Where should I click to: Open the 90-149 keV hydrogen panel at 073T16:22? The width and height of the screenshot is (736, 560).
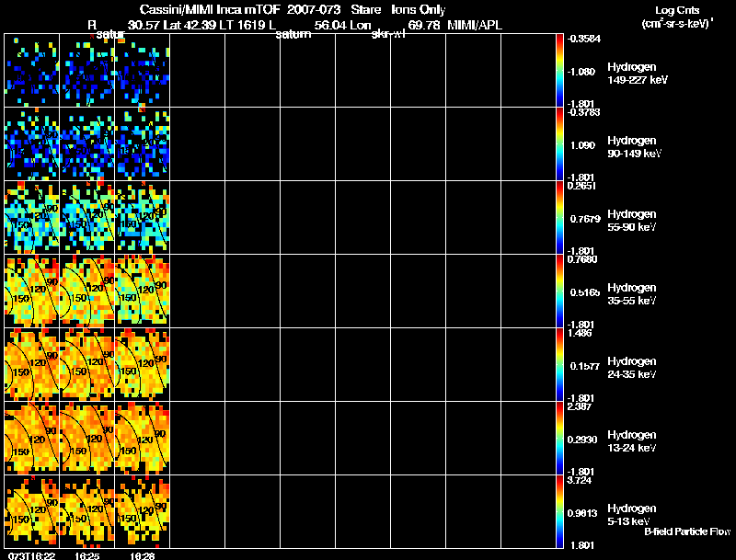[32, 144]
